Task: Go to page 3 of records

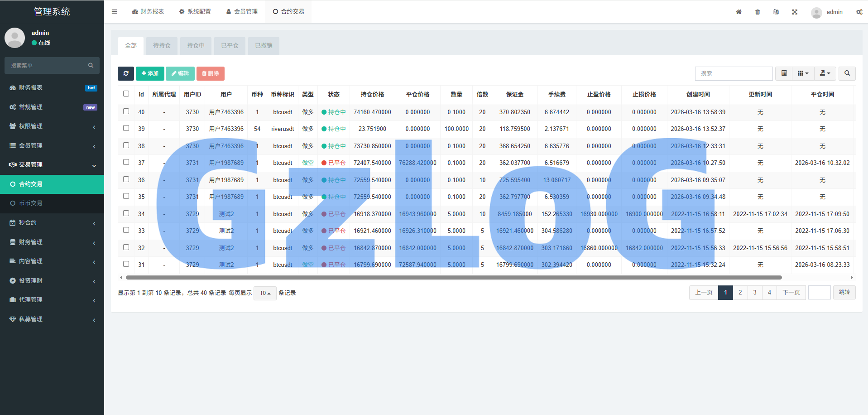Action: [x=755, y=293]
